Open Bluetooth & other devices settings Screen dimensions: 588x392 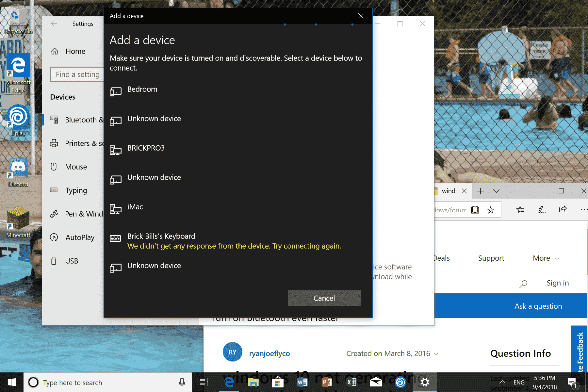(73, 120)
